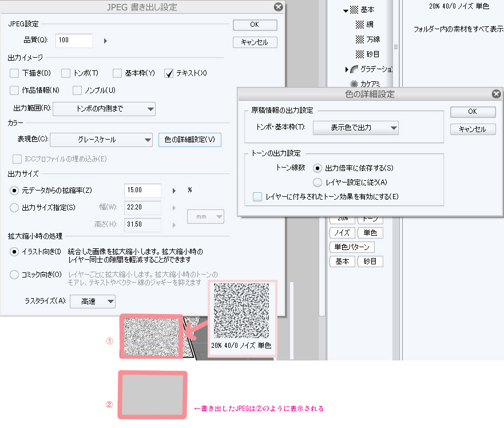The height and width of the screenshot is (428, 504).
Task: Click フォルダー内の素材をすべて表示 link
Action: (x=459, y=29)
